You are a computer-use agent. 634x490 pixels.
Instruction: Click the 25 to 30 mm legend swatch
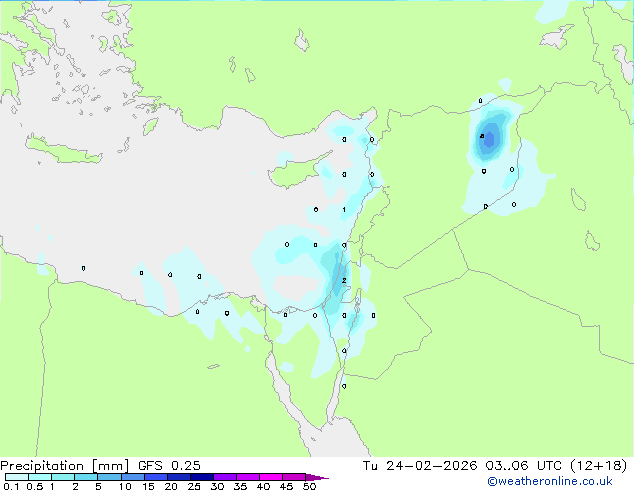pyautogui.click(x=201, y=477)
